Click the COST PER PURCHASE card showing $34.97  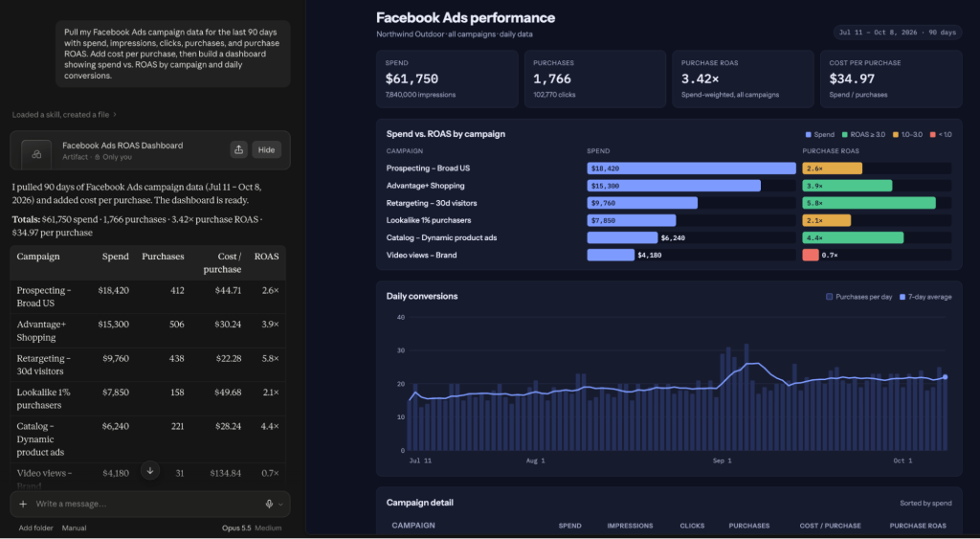tap(891, 79)
